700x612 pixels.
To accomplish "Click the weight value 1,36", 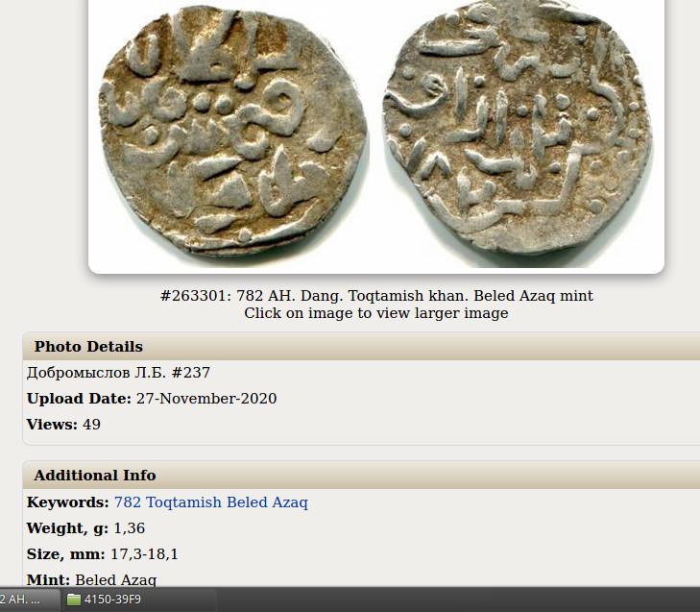I will pyautogui.click(x=129, y=528).
